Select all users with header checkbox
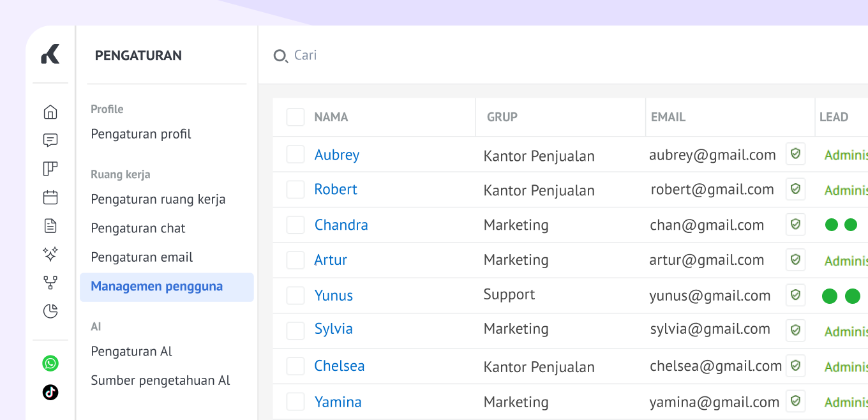 coord(296,117)
